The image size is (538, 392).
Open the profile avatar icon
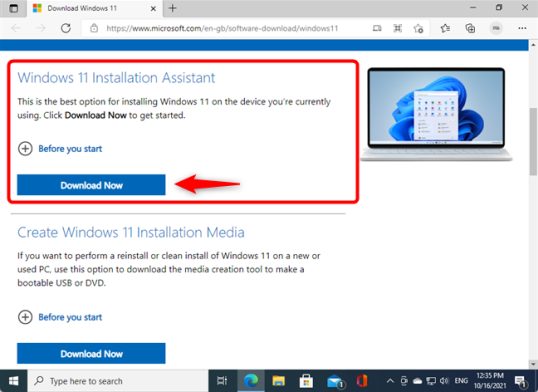coord(496,28)
